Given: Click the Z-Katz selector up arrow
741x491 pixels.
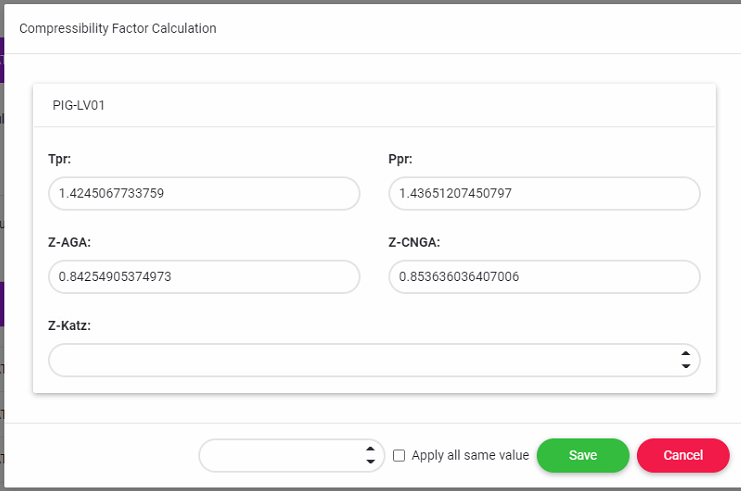Looking at the screenshot, I should [x=685, y=354].
